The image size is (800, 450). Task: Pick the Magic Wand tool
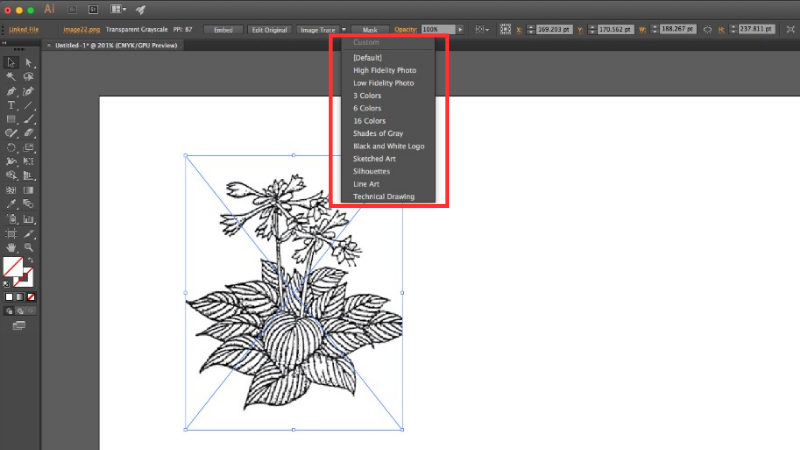point(11,77)
